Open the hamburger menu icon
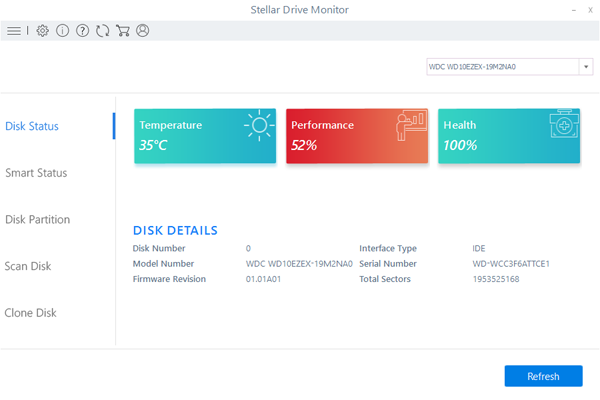600x400 pixels. [x=14, y=31]
